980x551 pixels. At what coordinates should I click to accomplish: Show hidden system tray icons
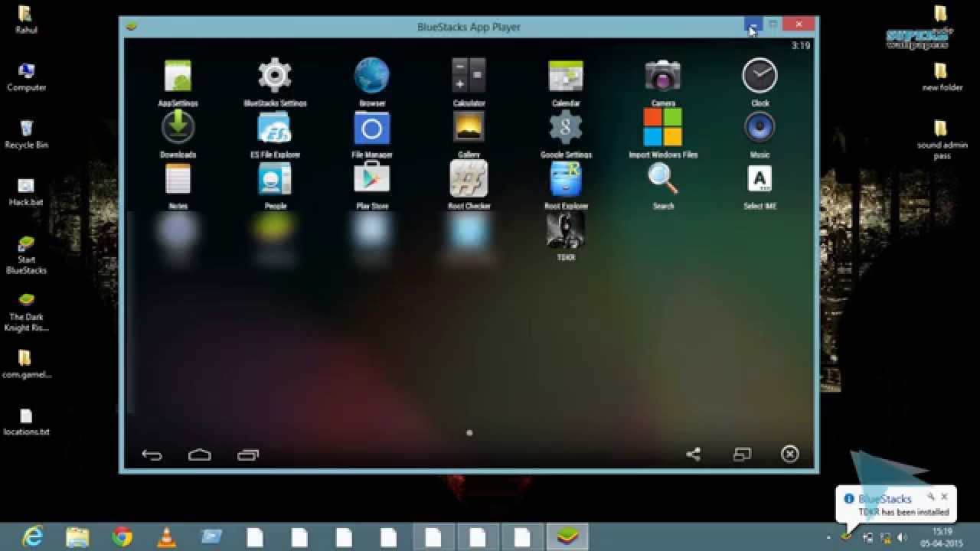click(828, 537)
